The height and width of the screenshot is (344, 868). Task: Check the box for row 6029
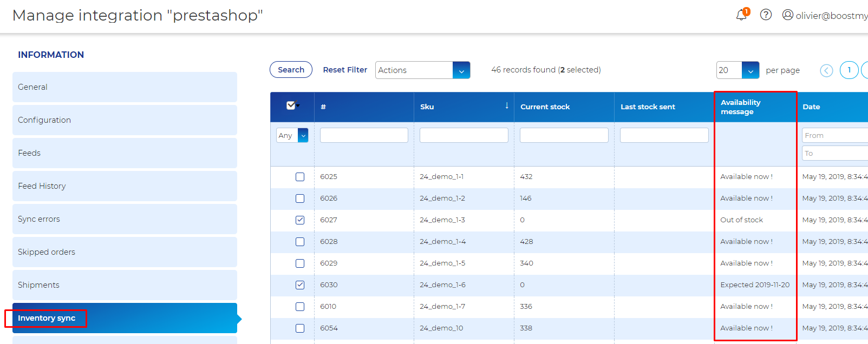tap(300, 263)
